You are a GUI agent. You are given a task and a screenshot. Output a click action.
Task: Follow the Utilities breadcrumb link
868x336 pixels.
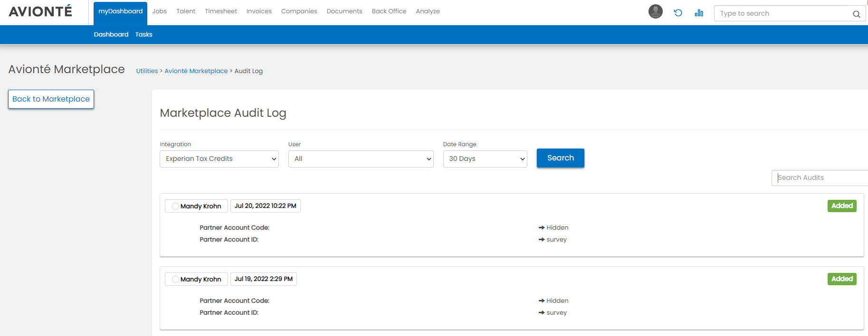coord(147,71)
